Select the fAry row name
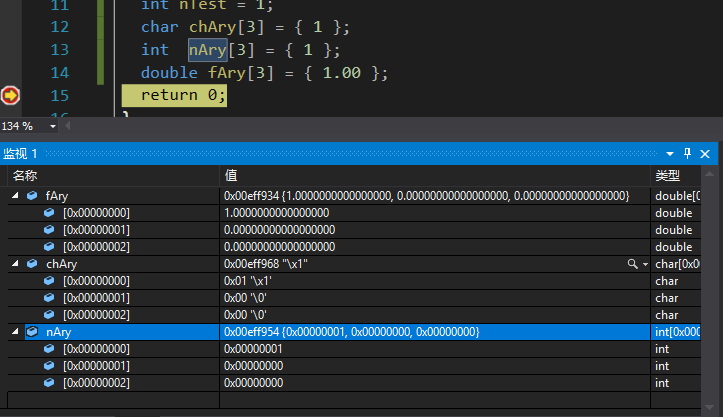The image size is (723, 417). [x=57, y=196]
